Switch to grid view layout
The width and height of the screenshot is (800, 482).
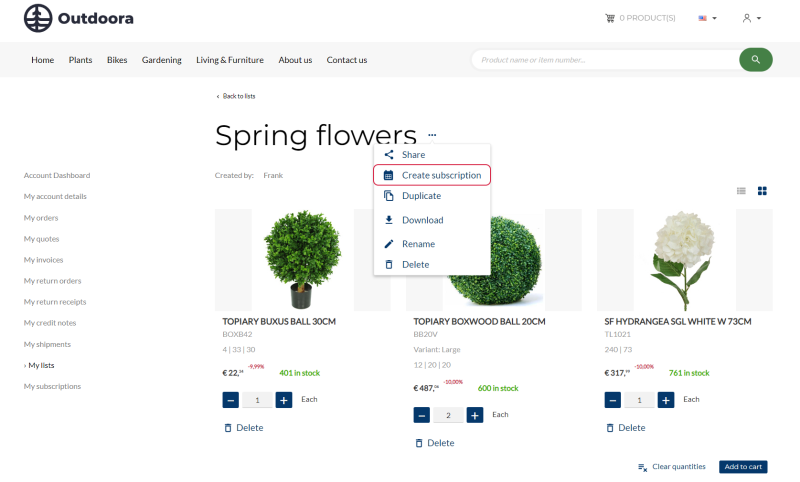(762, 190)
